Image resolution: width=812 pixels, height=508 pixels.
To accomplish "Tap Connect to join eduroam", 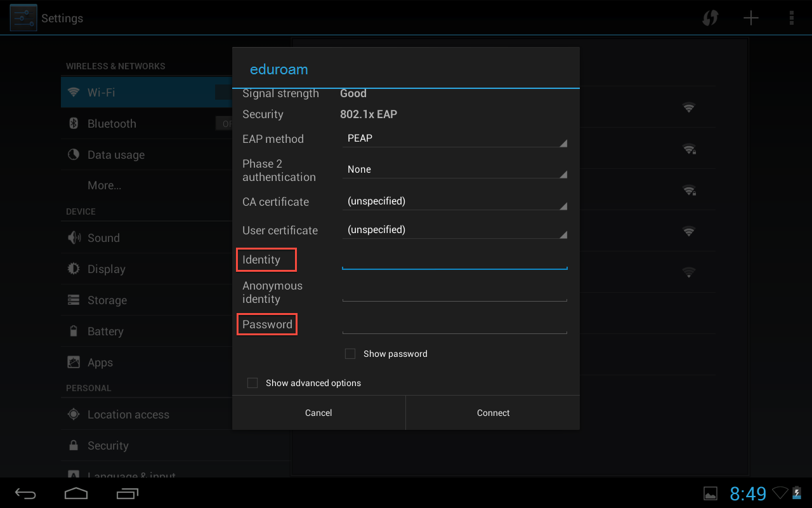I will point(493,413).
